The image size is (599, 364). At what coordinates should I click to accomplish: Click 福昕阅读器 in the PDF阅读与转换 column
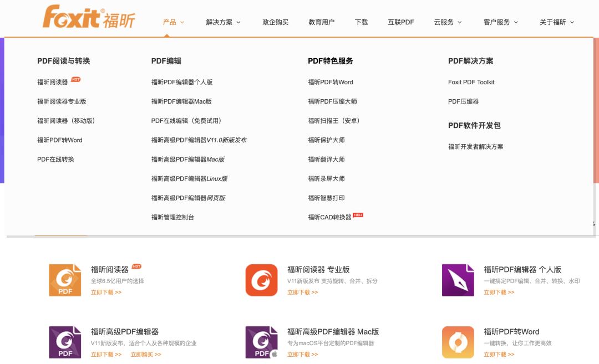(52, 82)
